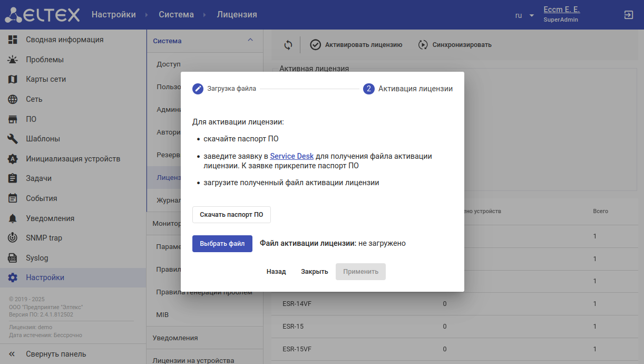Screen dimensions: 644x364
Task: Open the Notifications bell icon
Action: (x=13, y=218)
